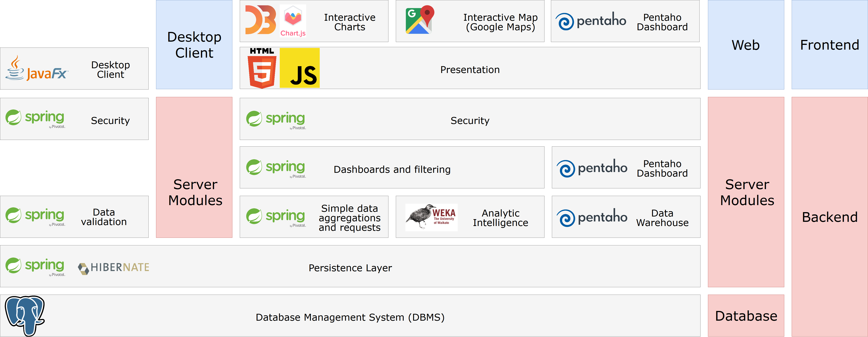
Task: Click the Presentation label
Action: click(470, 70)
